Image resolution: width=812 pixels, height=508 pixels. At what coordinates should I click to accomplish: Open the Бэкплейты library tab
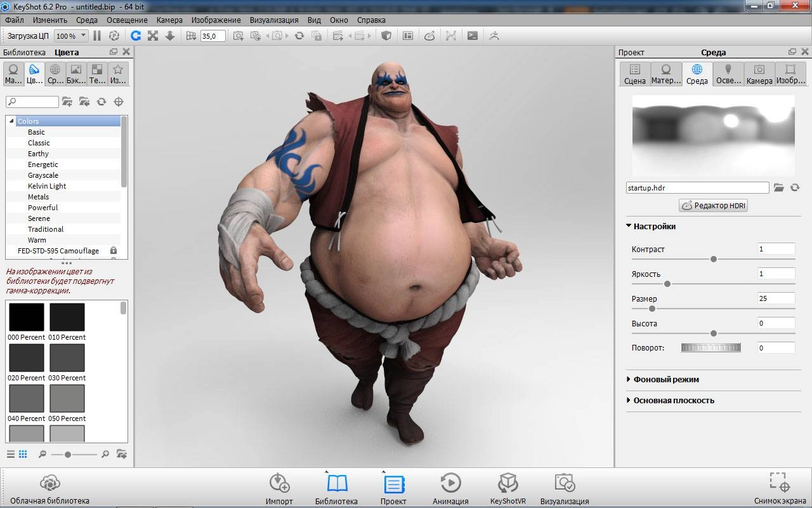pyautogui.click(x=76, y=74)
